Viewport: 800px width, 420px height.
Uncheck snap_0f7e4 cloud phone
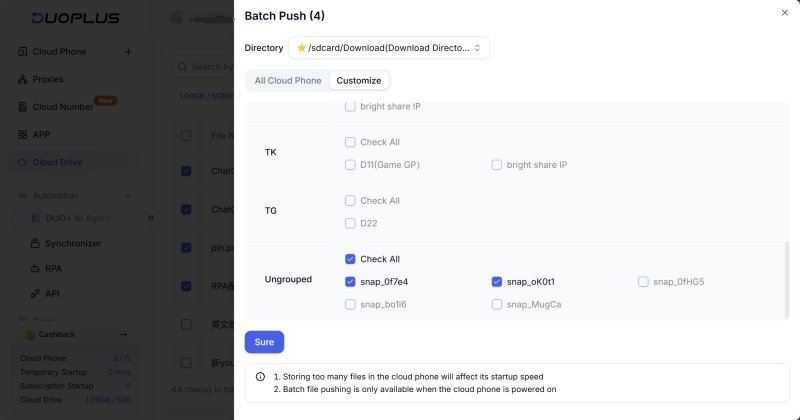[x=350, y=282]
